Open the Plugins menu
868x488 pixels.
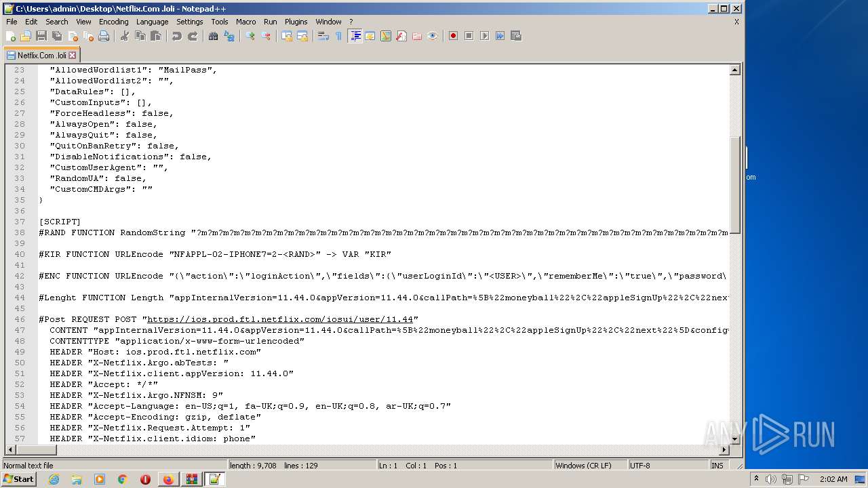coord(296,22)
